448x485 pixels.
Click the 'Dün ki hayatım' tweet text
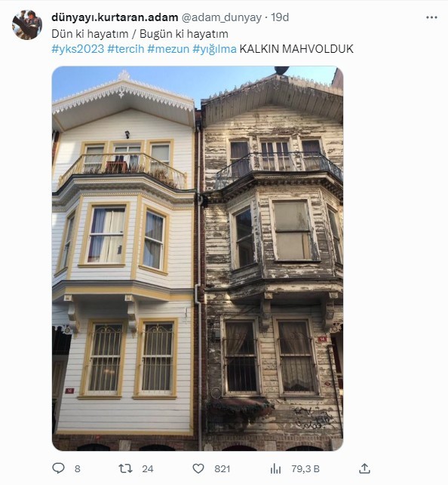click(90, 34)
